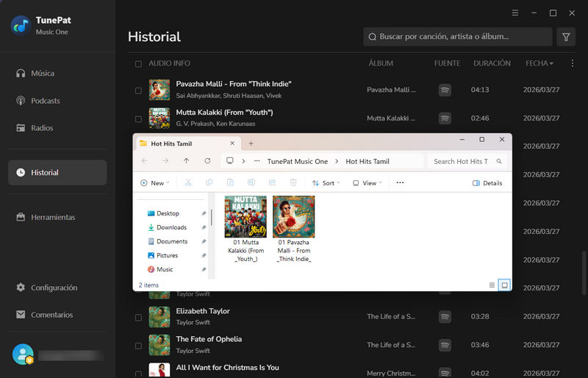The height and width of the screenshot is (378, 588).
Task: Click the Delete trash icon in Explorer
Action: pos(293,183)
